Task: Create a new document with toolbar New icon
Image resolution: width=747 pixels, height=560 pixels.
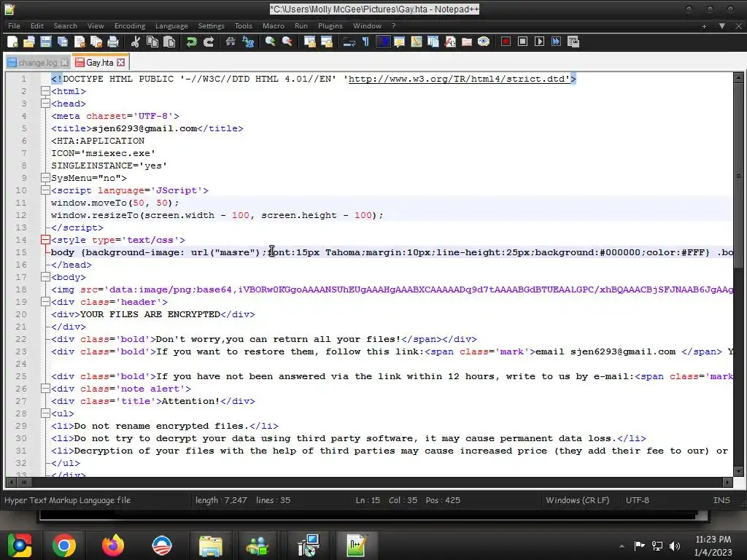Action: (13, 42)
